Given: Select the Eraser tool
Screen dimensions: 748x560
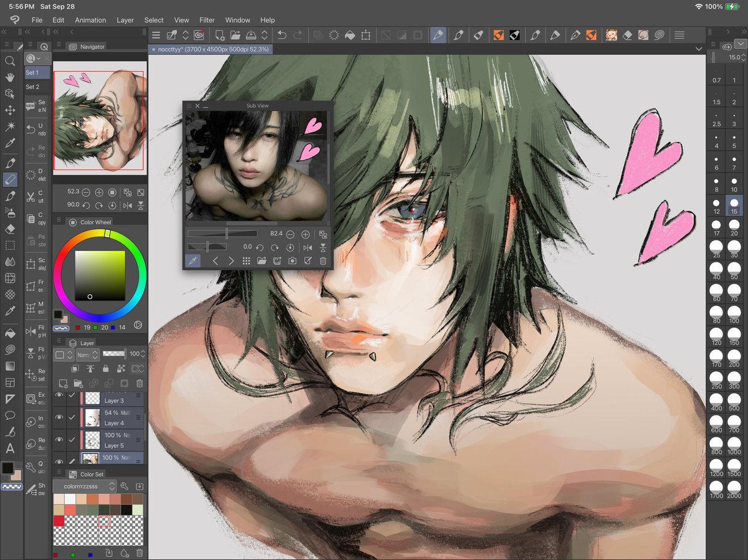Looking at the screenshot, I should (x=10, y=229).
